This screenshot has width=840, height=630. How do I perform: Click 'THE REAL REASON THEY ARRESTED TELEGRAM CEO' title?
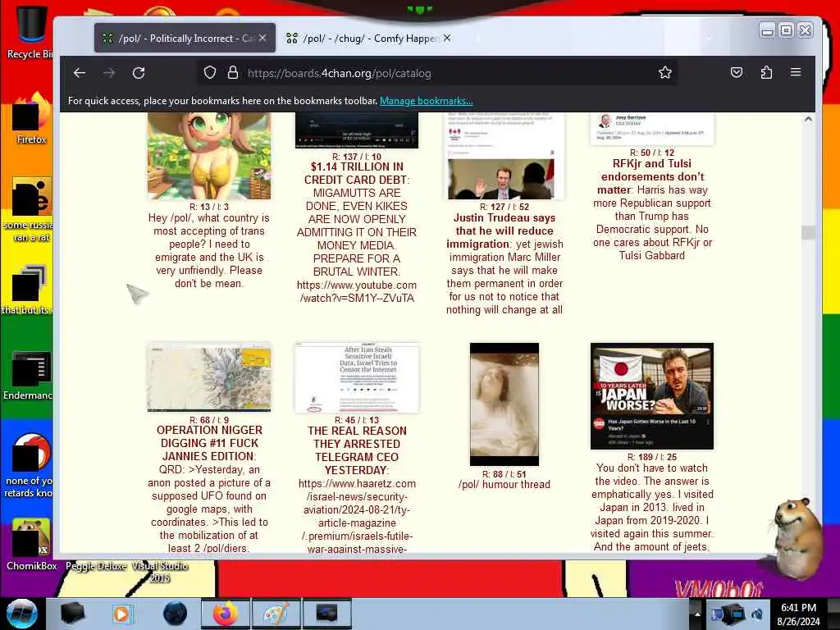click(x=356, y=450)
